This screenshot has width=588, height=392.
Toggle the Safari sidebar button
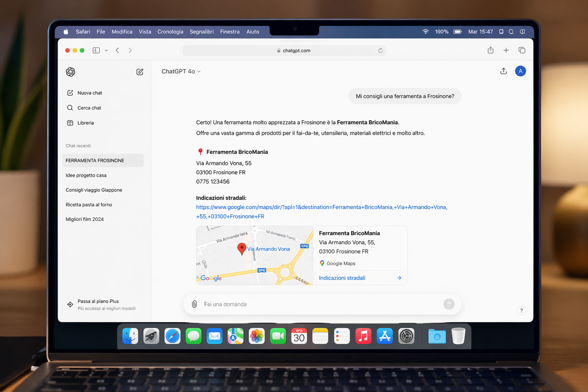[96, 51]
